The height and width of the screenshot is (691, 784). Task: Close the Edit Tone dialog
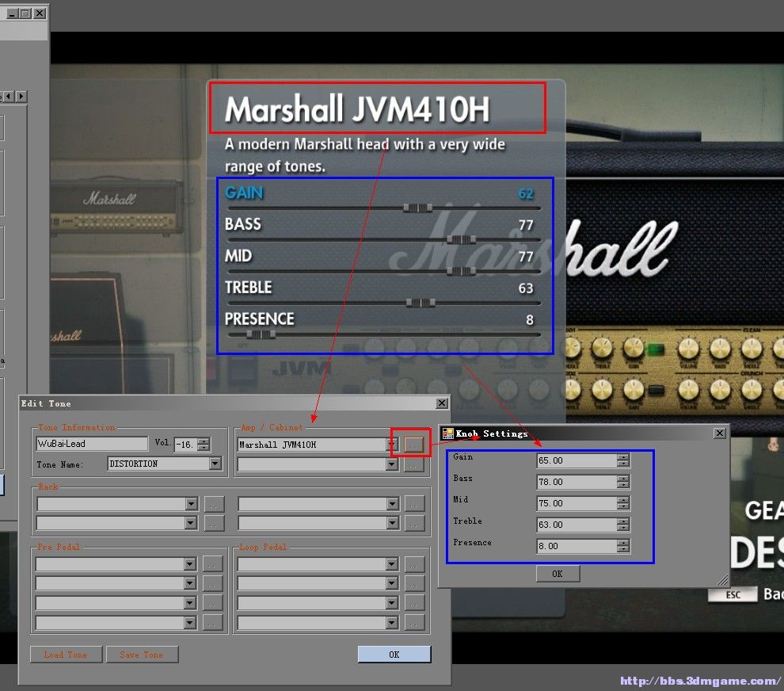(442, 403)
